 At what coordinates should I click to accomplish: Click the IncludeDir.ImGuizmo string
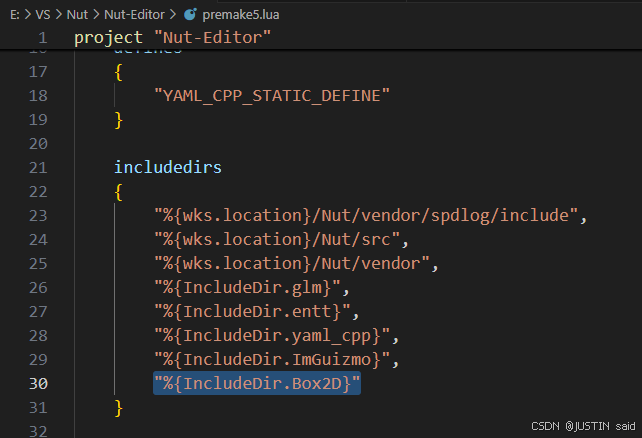[x=271, y=360]
